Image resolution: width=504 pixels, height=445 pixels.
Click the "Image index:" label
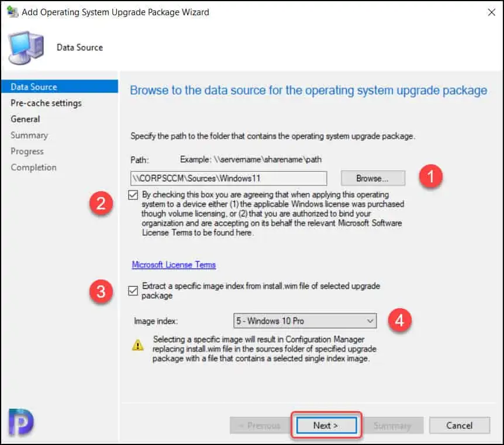[x=156, y=321]
